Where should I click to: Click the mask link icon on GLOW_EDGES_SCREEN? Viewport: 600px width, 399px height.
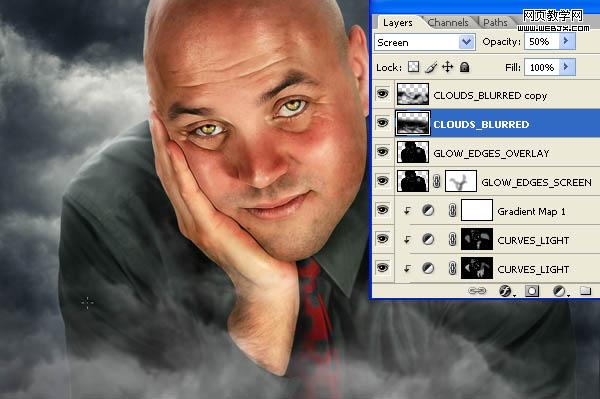point(437,181)
